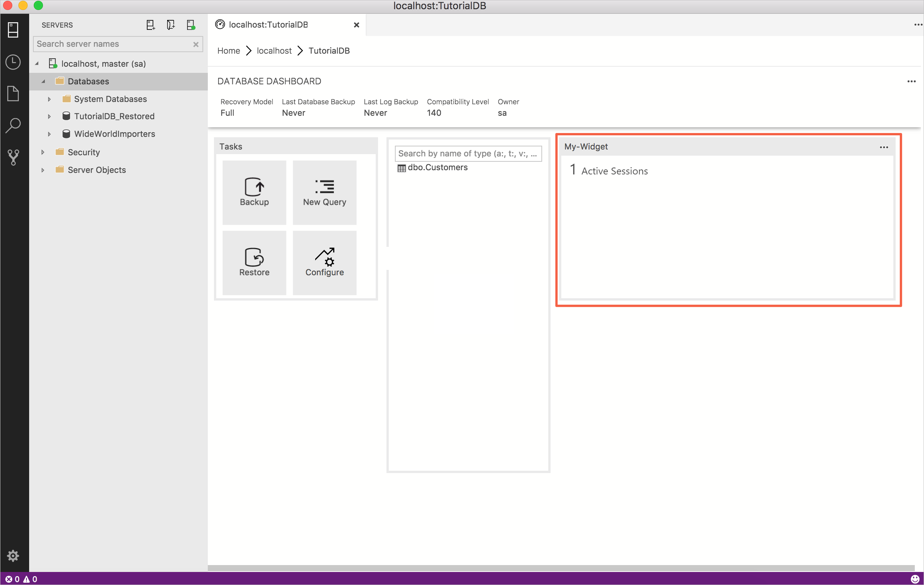Expand the Server Objects folder
This screenshot has height=585, width=924.
point(42,170)
